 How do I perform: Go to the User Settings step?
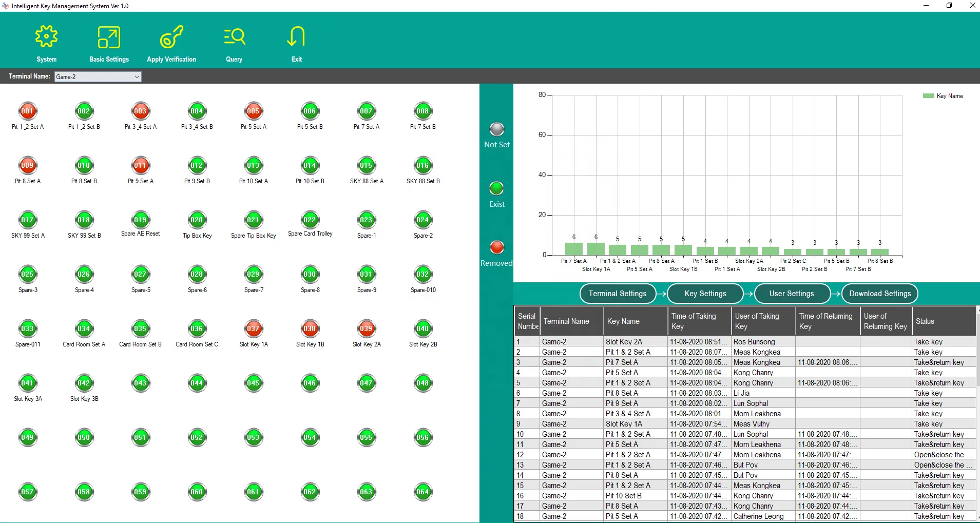(x=792, y=294)
